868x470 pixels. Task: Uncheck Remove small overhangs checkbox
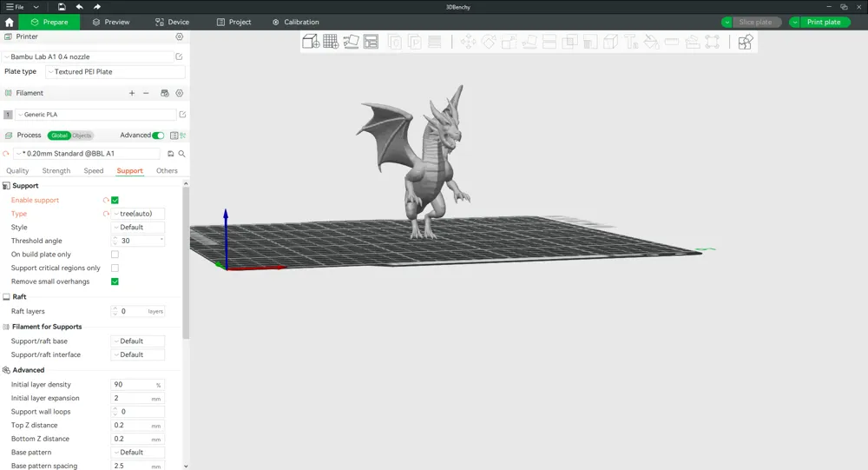point(115,281)
